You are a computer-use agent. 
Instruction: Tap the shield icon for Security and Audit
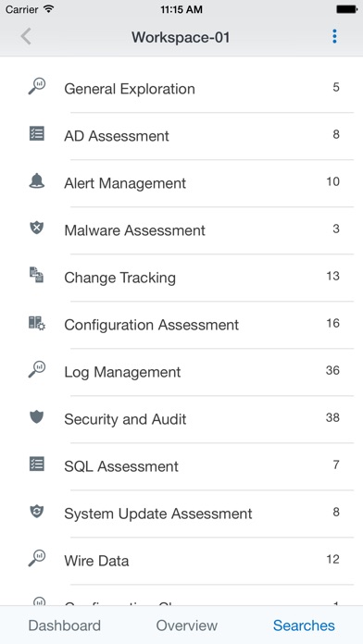tap(37, 417)
